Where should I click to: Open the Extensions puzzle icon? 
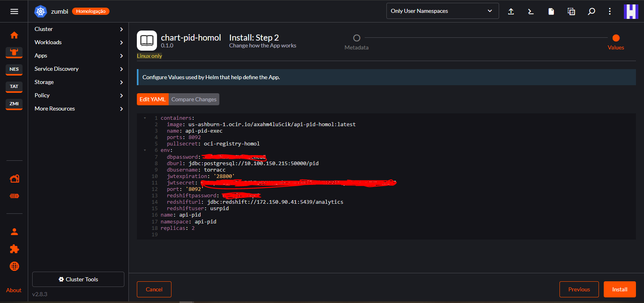click(14, 249)
